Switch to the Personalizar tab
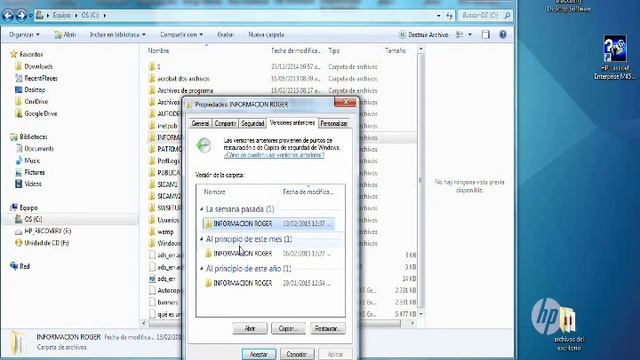640x360 pixels. (x=334, y=123)
